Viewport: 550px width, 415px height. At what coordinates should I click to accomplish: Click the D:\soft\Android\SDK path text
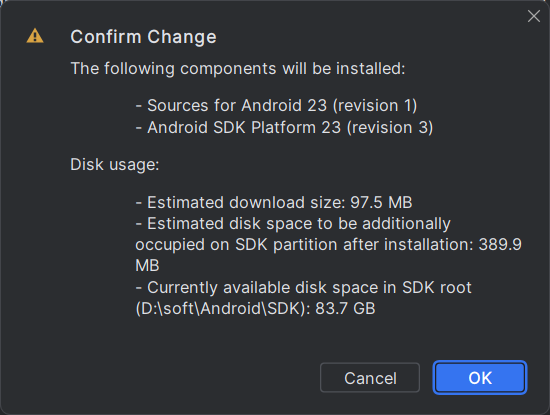[x=223, y=309]
